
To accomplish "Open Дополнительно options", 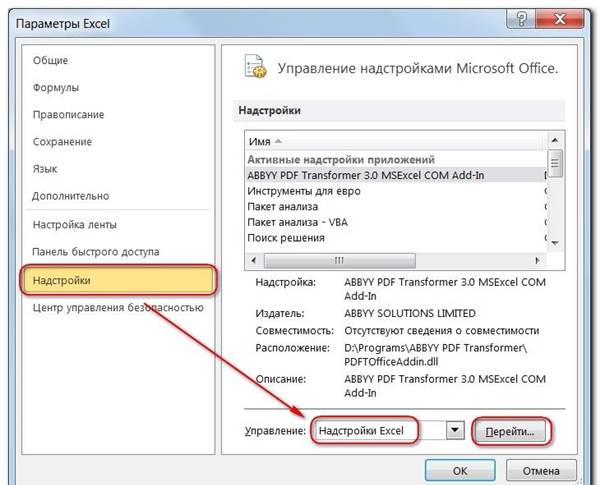I will [x=71, y=196].
